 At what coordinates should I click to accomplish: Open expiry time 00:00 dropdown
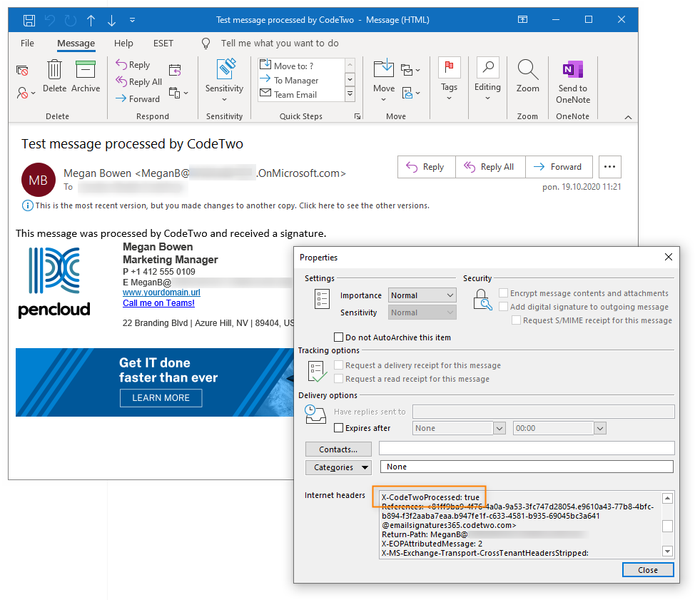[x=600, y=429]
